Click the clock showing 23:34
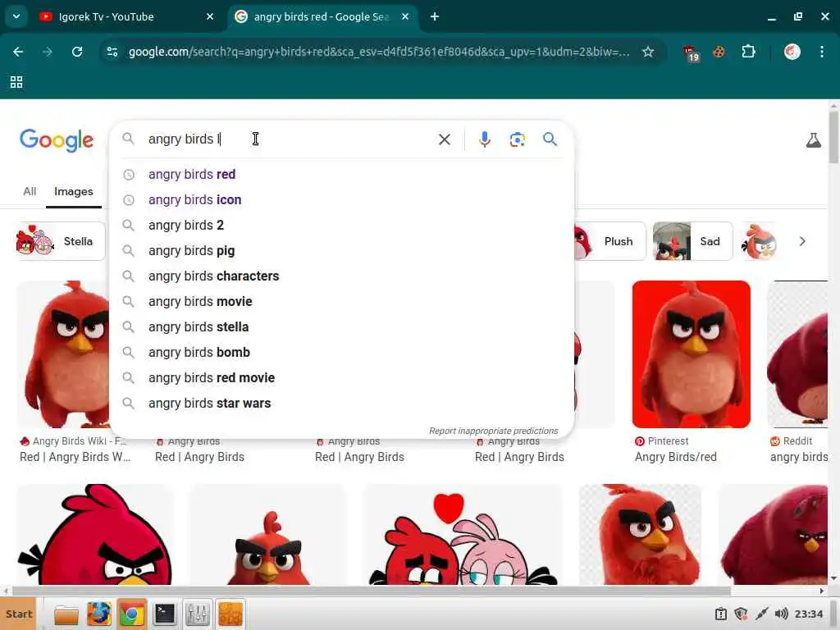The height and width of the screenshot is (630, 840). tap(808, 614)
